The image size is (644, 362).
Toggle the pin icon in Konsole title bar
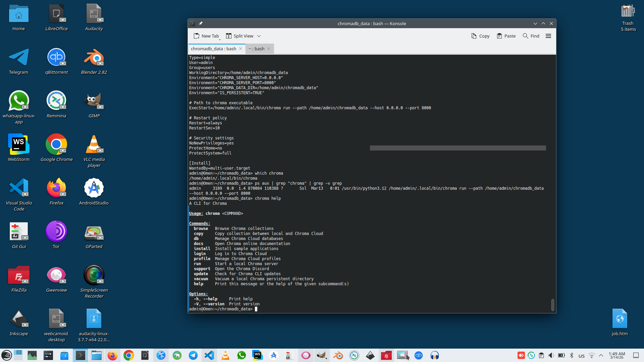coord(201,23)
